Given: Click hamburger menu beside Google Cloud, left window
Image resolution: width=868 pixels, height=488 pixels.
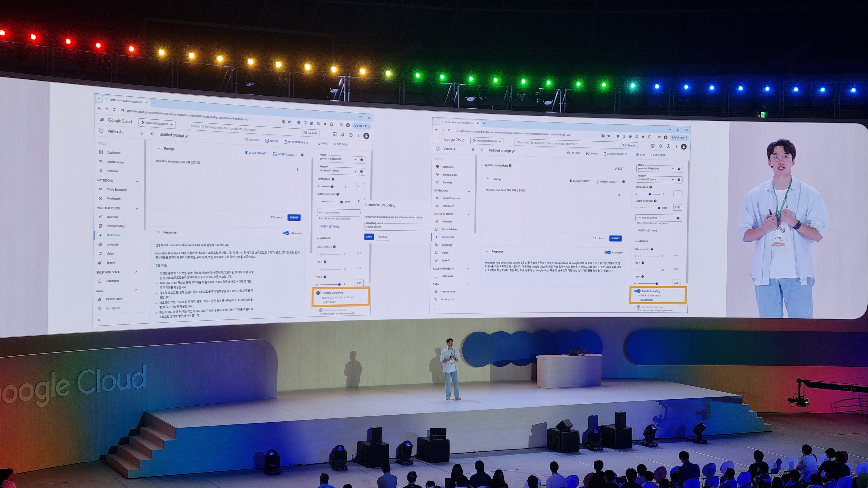Looking at the screenshot, I should click(101, 120).
